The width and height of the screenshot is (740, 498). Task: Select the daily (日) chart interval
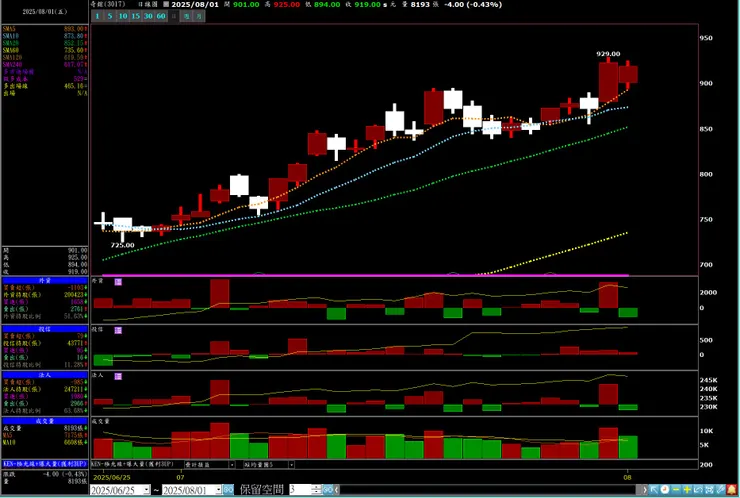174,16
